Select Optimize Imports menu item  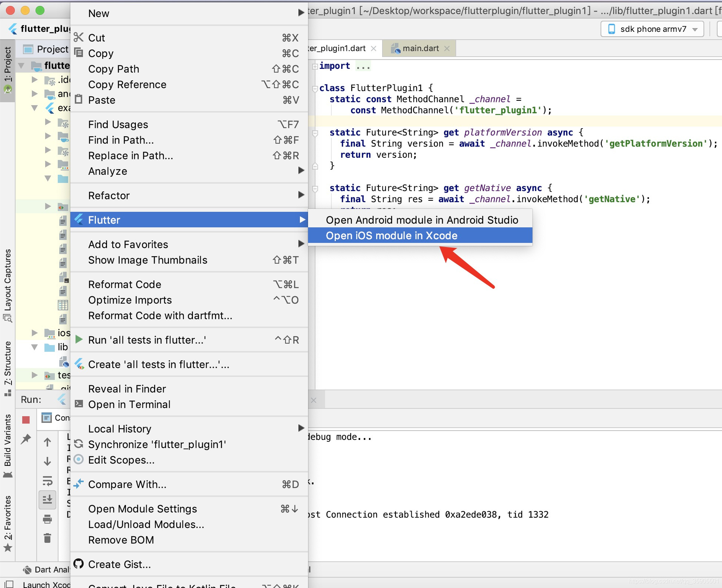(189, 300)
